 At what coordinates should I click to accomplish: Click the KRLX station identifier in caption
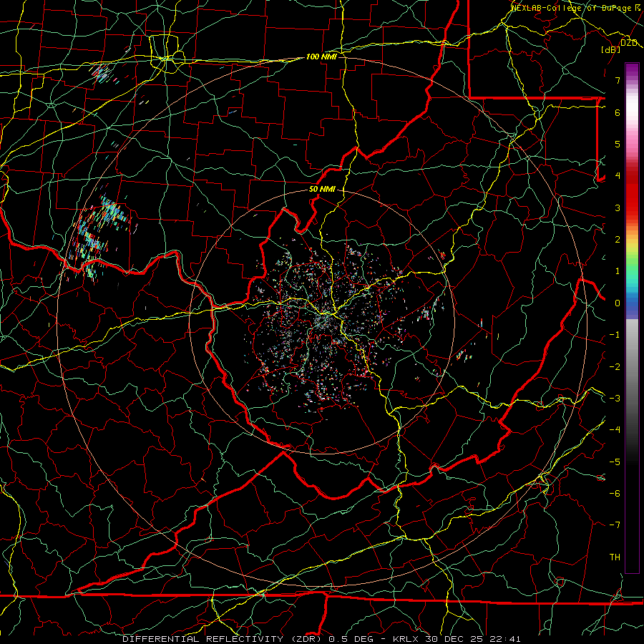tap(406, 639)
